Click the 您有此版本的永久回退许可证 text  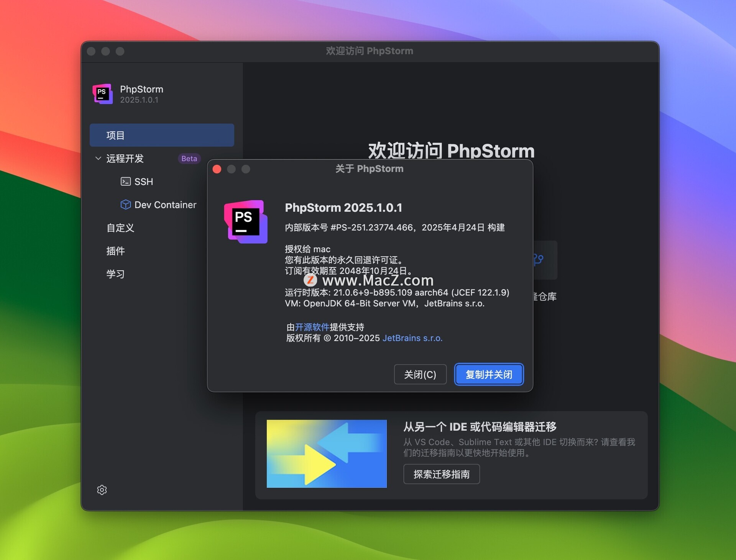coord(344,260)
